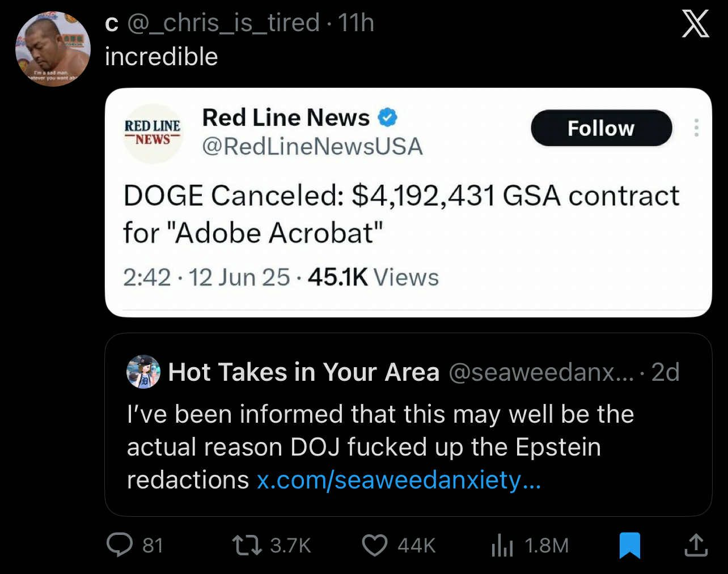Open the x.com/seaweedanxiety link
728x574 pixels.
click(399, 480)
